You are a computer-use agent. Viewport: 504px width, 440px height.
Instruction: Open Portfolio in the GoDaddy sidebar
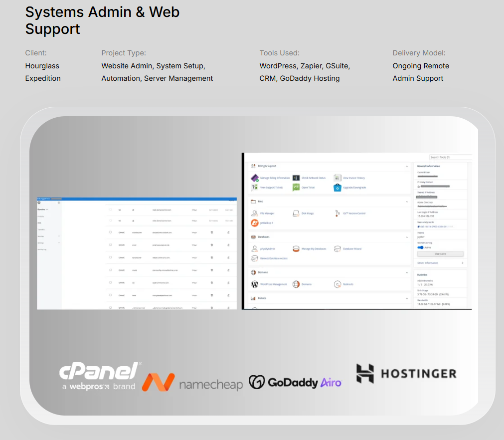pyautogui.click(x=41, y=216)
